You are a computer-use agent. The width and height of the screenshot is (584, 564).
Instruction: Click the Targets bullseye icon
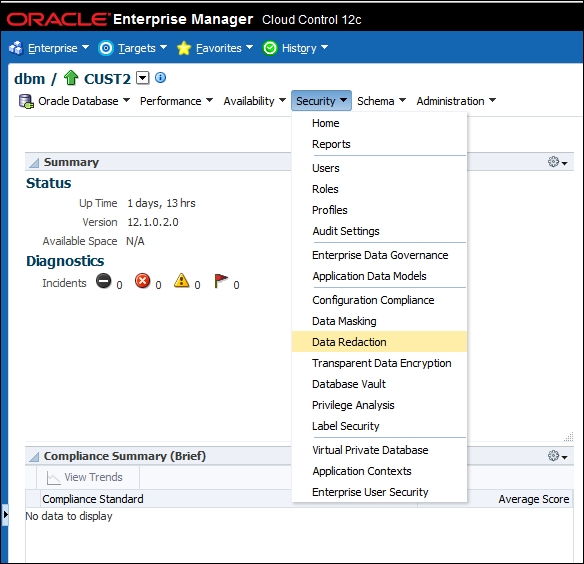coord(106,48)
